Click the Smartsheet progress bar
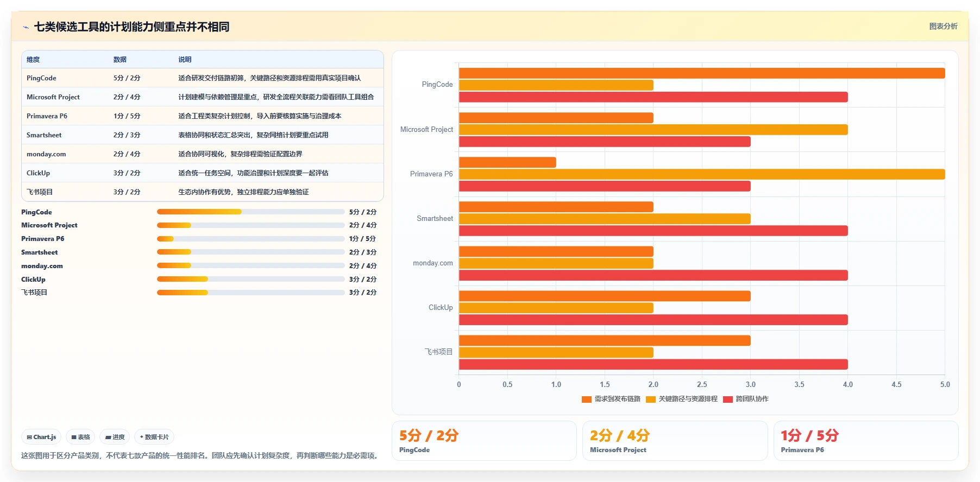The image size is (980, 482). point(250,252)
